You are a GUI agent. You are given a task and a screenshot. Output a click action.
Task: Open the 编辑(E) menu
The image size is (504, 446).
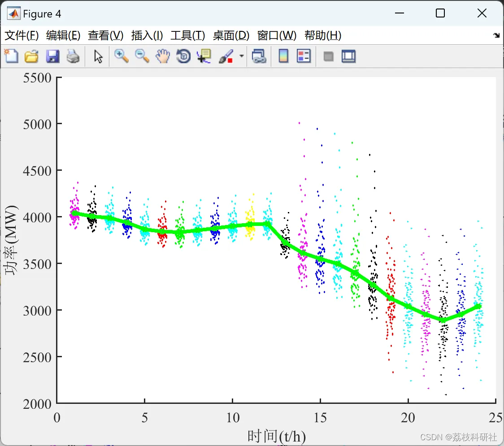click(x=63, y=35)
